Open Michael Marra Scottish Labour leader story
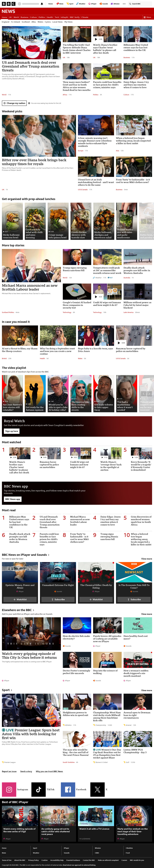154x868 pixels. 30,287
